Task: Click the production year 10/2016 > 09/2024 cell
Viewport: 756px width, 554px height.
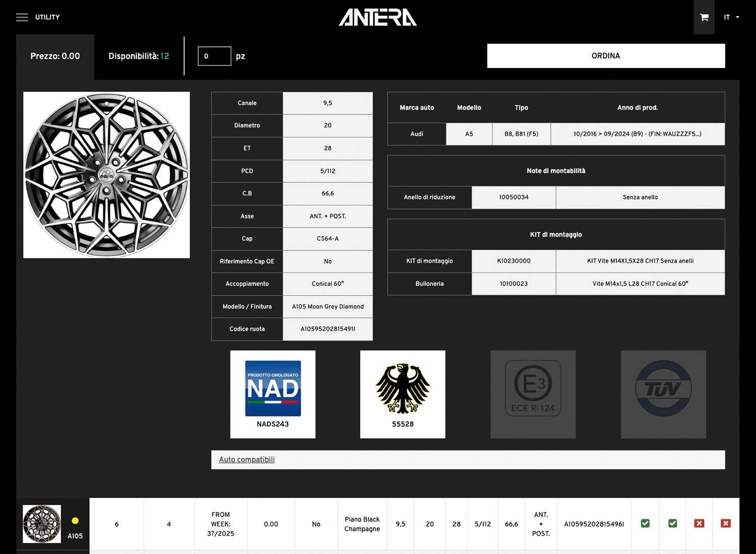Action: click(638, 134)
